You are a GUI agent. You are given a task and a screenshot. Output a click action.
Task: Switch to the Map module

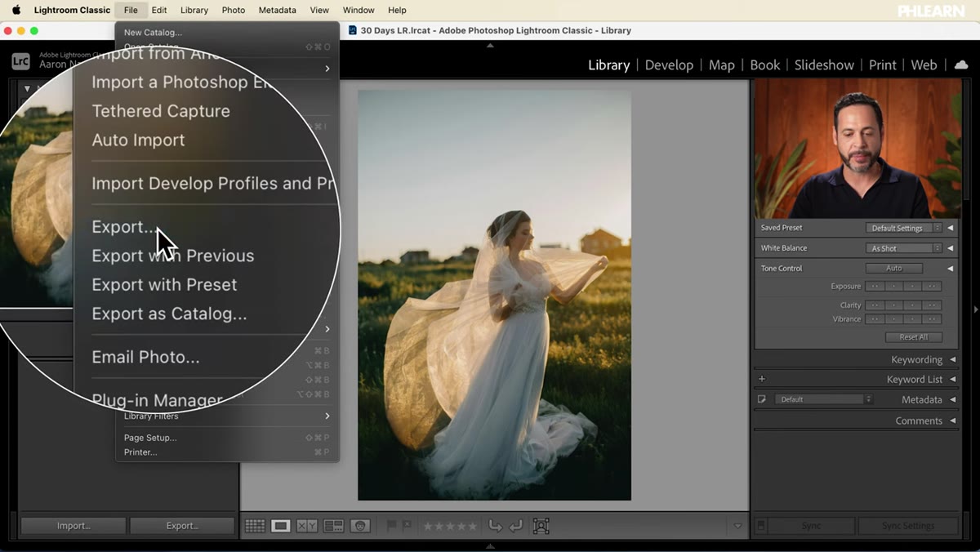tap(721, 65)
